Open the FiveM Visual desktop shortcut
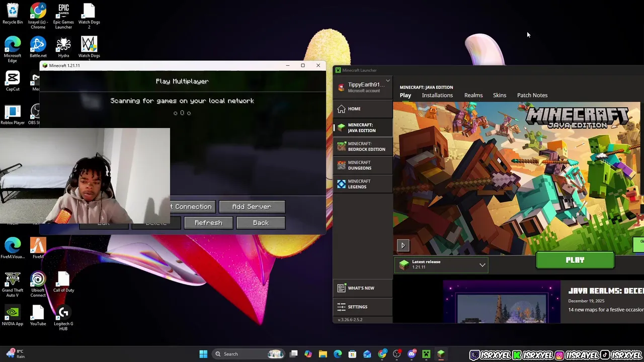The image size is (644, 362). (x=13, y=248)
